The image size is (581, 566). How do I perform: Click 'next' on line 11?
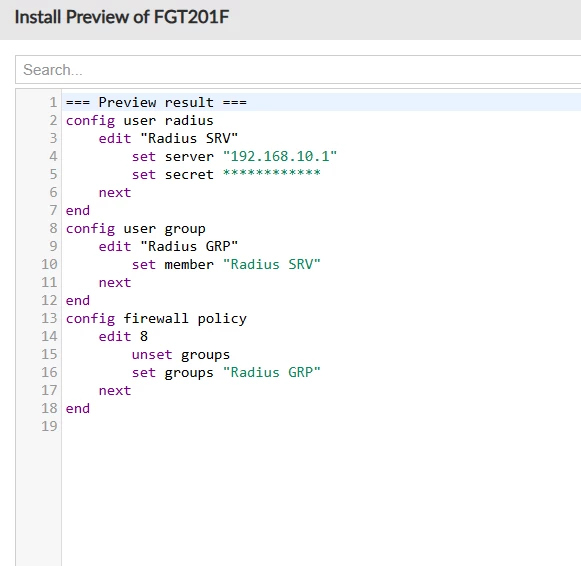(115, 282)
